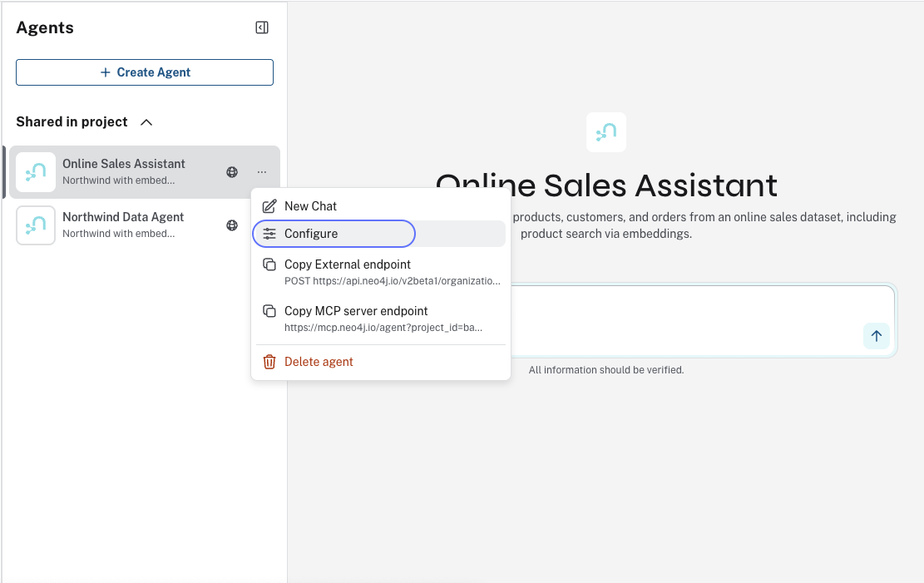924x583 pixels.
Task: Select Configure in the agent menu
Action: pyautogui.click(x=312, y=234)
